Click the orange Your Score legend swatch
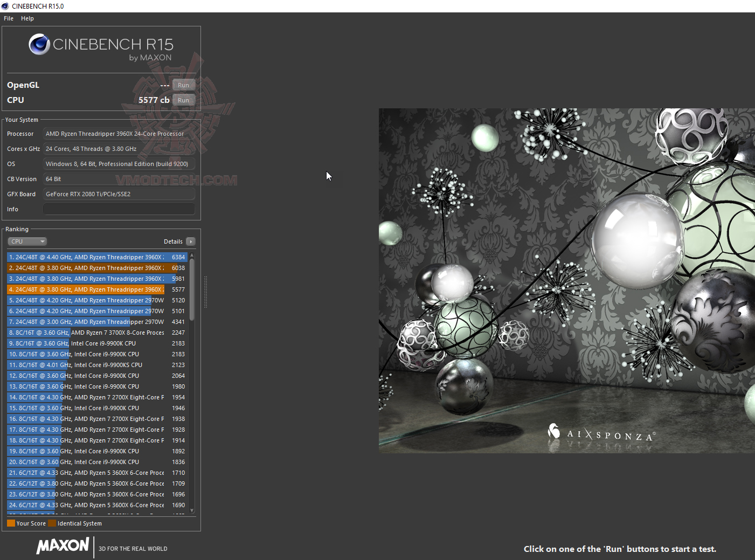Image resolution: width=755 pixels, height=560 pixels. tap(11, 523)
